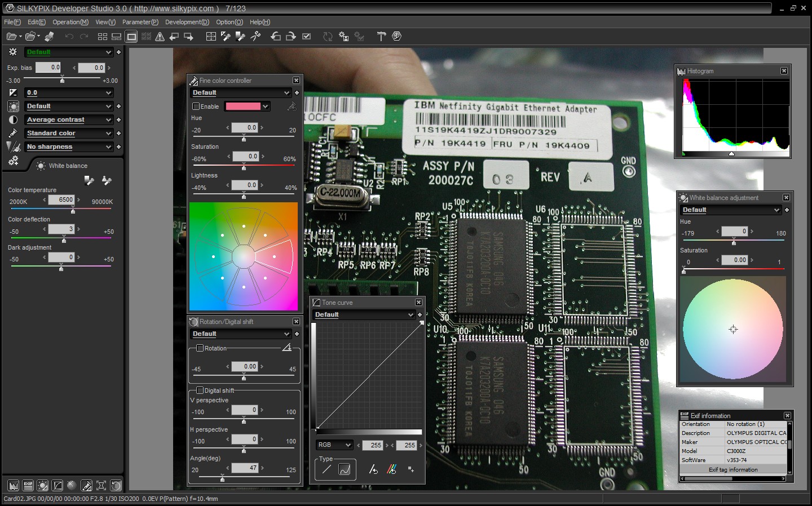Open the taste Default dropdown at top
Viewport: 812px width, 506px height.
pyautogui.click(x=69, y=52)
